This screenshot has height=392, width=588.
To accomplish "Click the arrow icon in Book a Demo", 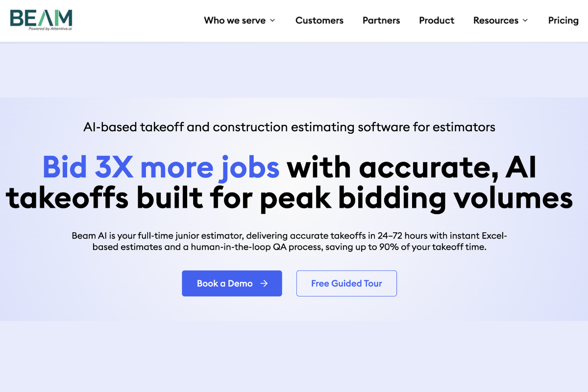I will pos(264,283).
